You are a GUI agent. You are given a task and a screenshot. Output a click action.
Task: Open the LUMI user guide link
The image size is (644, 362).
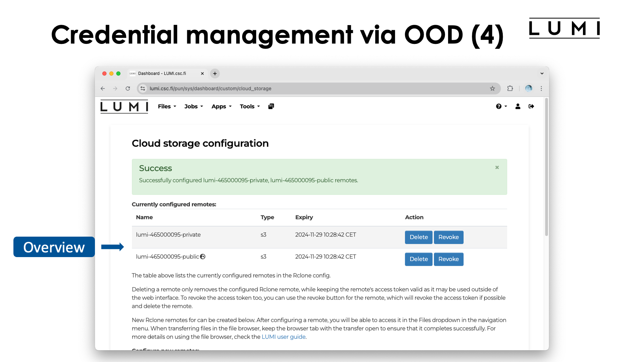click(283, 337)
